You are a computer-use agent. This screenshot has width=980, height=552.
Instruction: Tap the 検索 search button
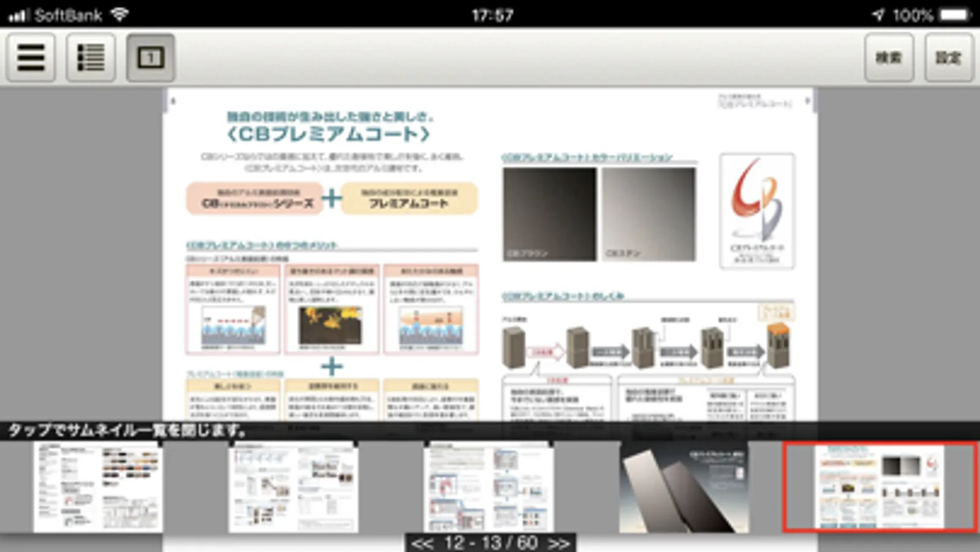(x=889, y=58)
